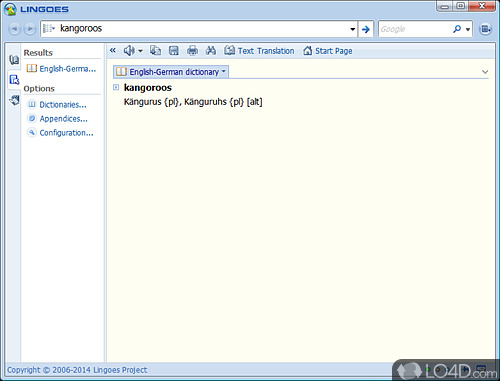Toggle the expander beside kangoroos entry
Image resolution: width=500 pixels, height=381 pixels.
[x=116, y=87]
